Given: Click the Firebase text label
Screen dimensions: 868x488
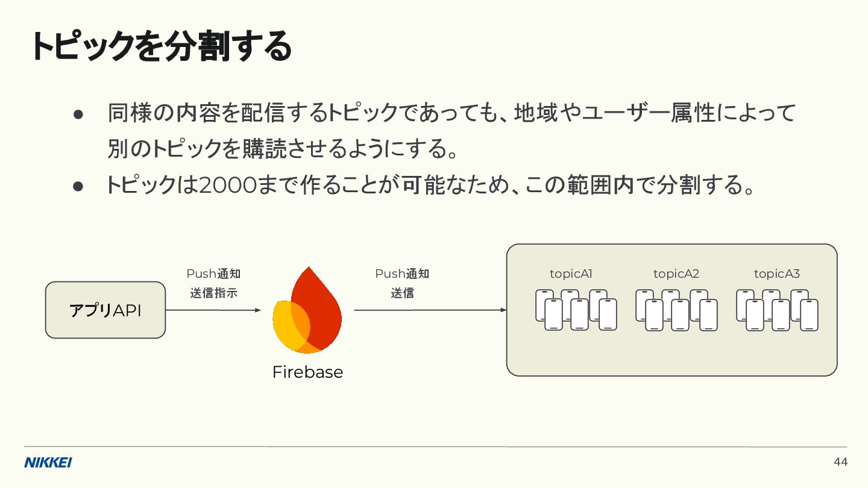Looking at the screenshot, I should [x=307, y=372].
